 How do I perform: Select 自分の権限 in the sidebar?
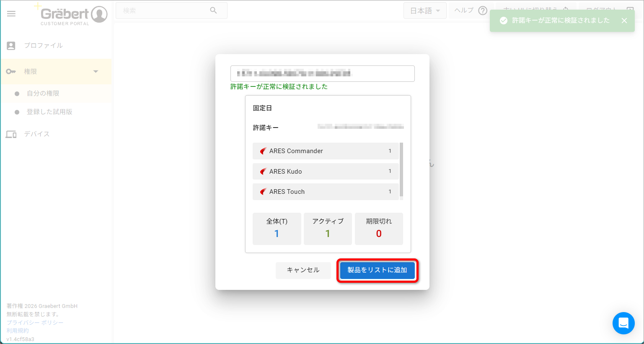pyautogui.click(x=43, y=94)
